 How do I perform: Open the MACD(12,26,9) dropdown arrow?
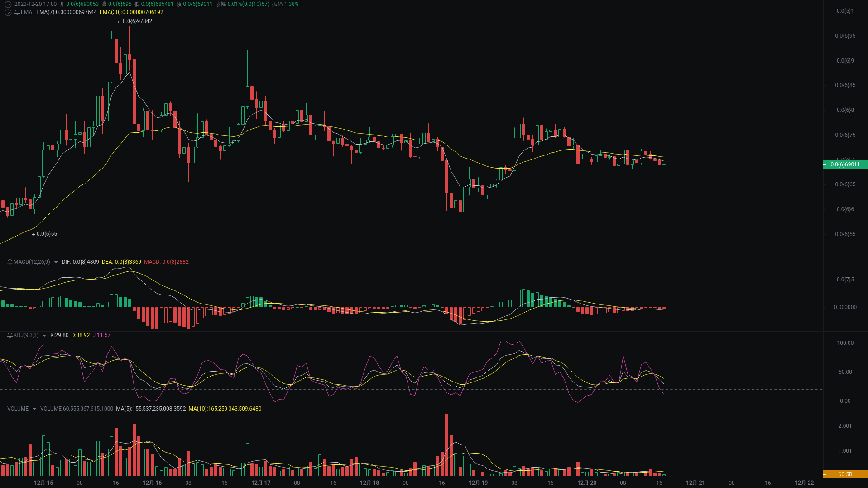56,262
